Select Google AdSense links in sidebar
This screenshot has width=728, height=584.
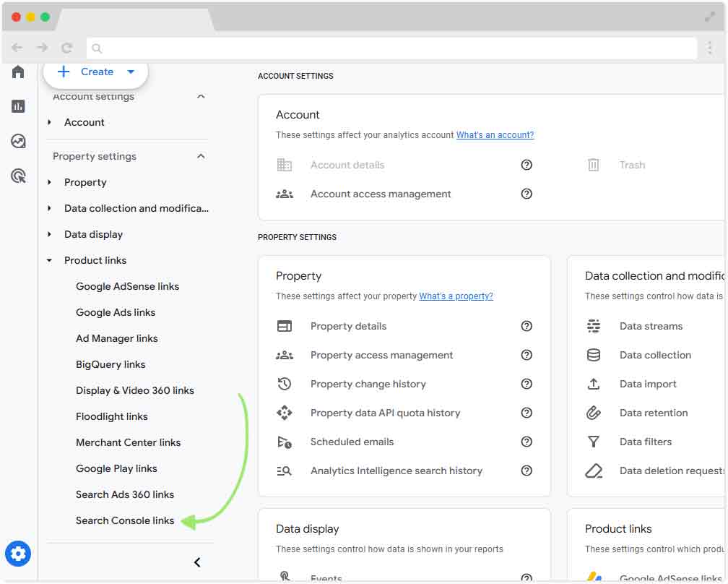pos(127,286)
